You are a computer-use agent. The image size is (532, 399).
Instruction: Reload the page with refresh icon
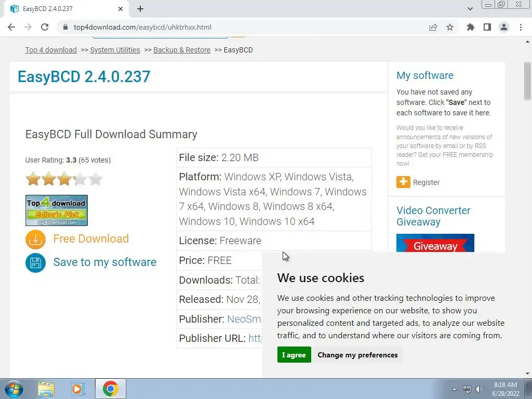[45, 27]
